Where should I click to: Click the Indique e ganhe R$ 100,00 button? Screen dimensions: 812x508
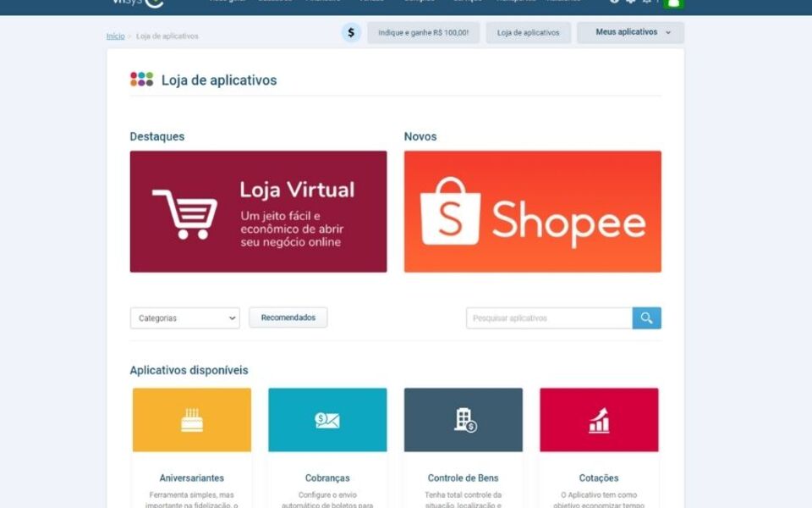[x=423, y=33]
